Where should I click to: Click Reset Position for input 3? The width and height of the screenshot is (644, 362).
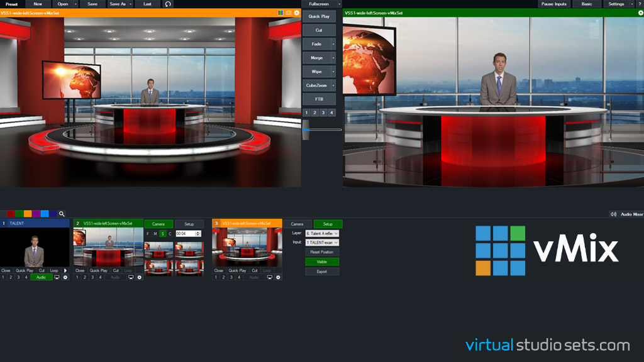pos(322,252)
